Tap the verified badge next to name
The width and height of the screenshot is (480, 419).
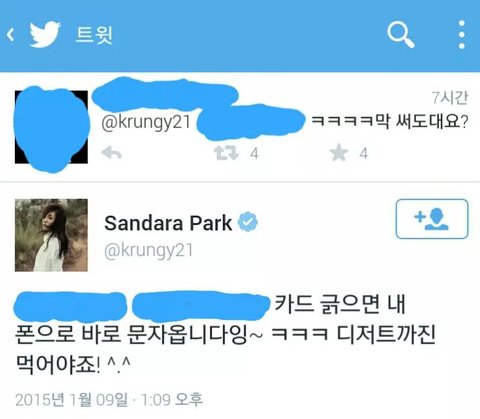pyautogui.click(x=248, y=222)
